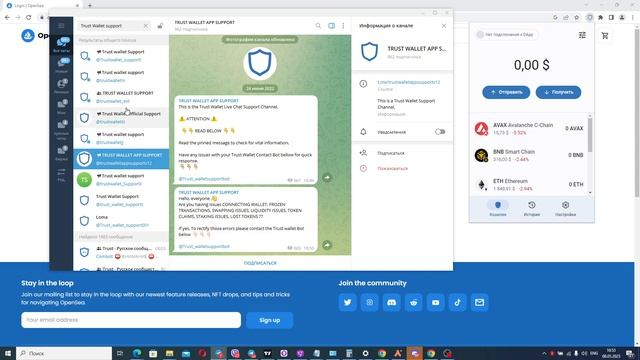The image size is (640, 360).
Task: Click the scrollbar in the wallet asset list
Action: 590,135
